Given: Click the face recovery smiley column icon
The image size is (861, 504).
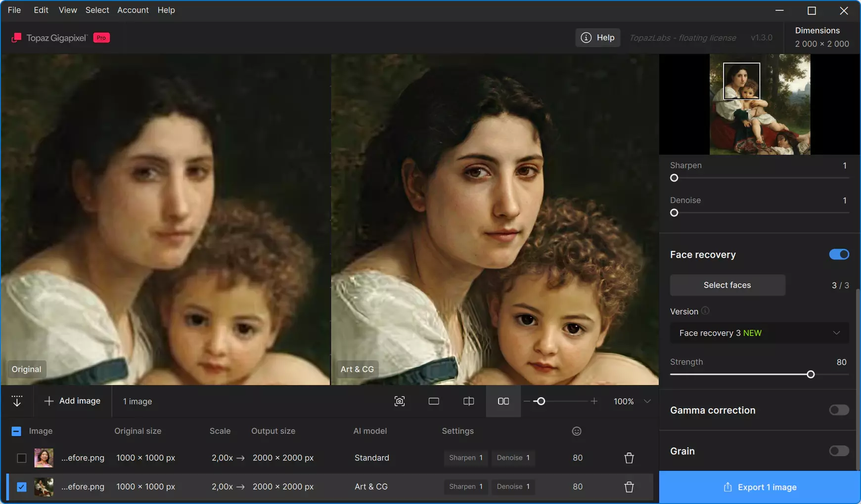Looking at the screenshot, I should tap(577, 431).
